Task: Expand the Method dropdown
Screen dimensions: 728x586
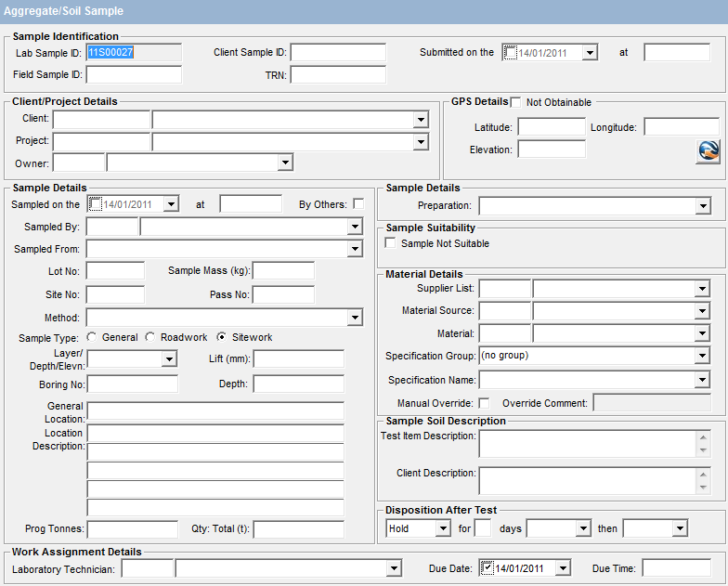Action: point(355,318)
